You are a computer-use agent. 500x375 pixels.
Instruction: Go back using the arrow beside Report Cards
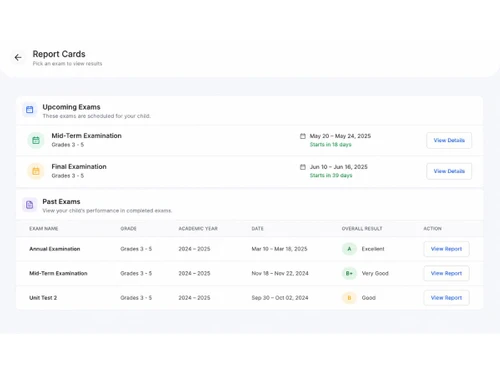click(x=18, y=58)
